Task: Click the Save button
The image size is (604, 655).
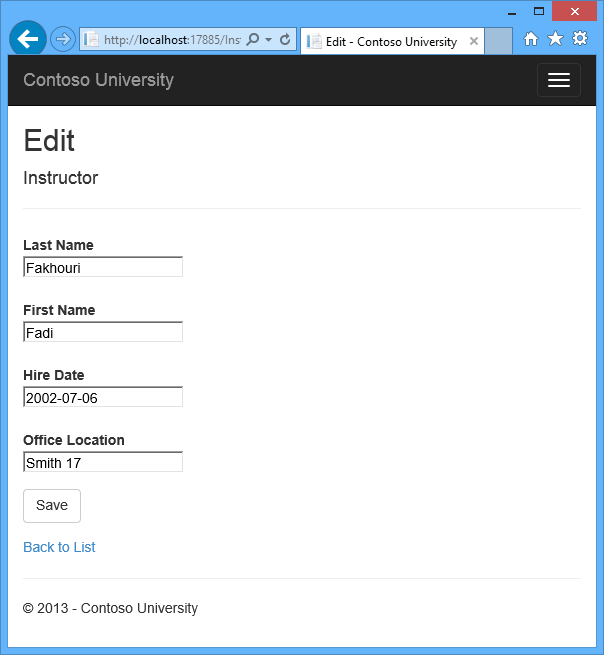Action: (x=52, y=506)
